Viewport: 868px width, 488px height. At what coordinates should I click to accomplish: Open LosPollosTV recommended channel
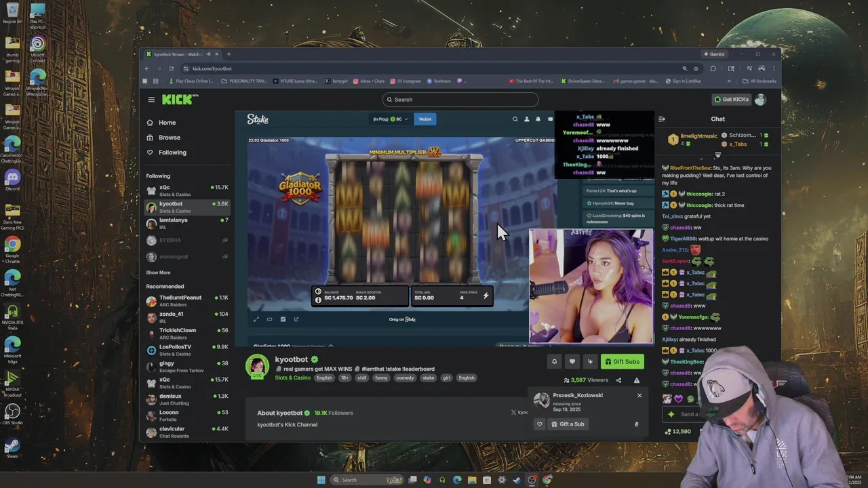tap(187, 350)
